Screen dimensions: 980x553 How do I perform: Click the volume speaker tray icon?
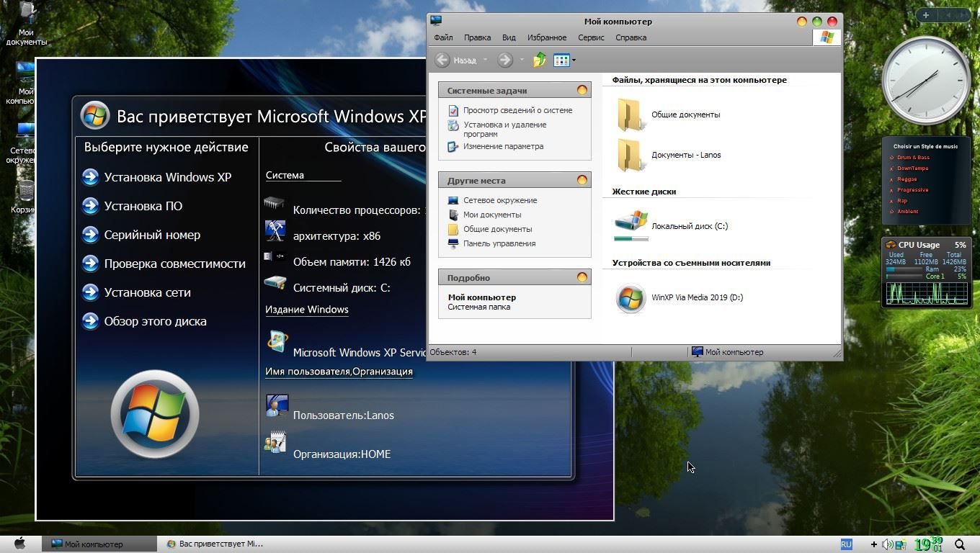pos(887,544)
